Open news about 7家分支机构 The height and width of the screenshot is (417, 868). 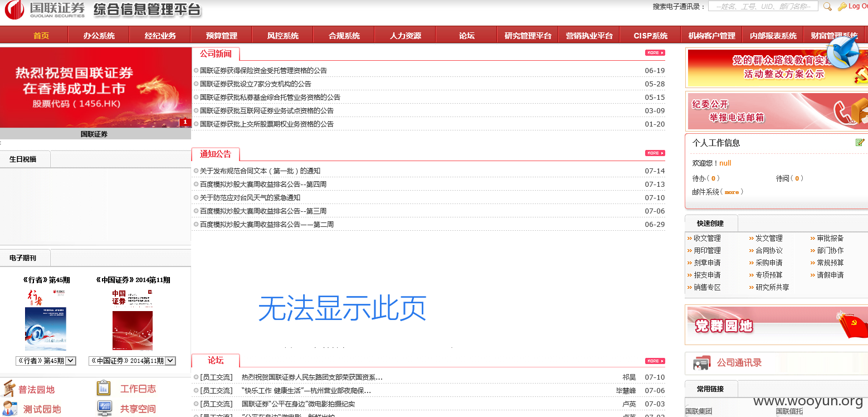tap(256, 84)
